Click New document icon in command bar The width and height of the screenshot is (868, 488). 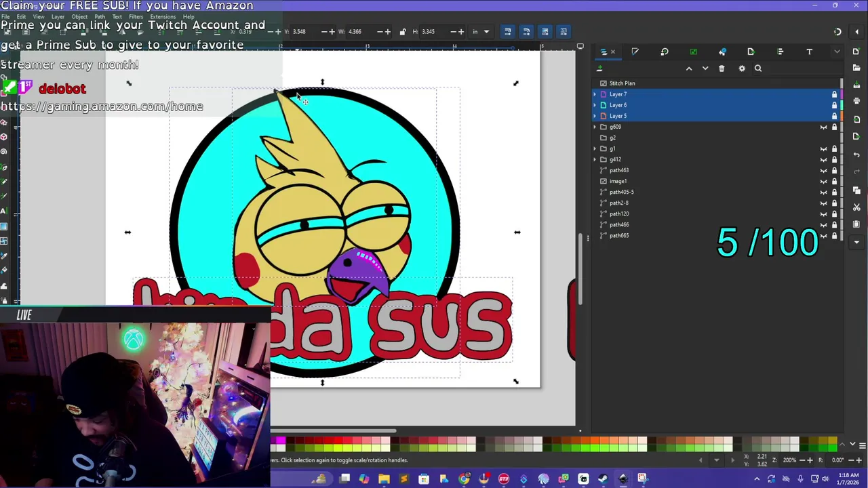856,52
